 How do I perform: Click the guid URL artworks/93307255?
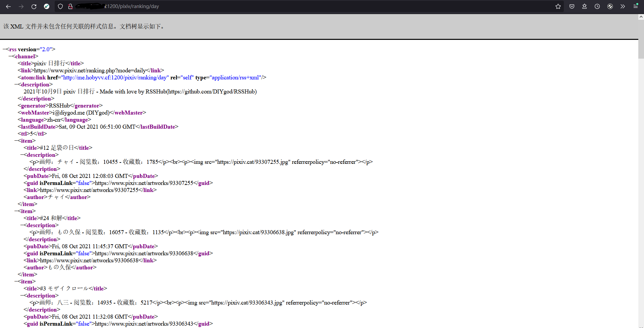point(144,183)
